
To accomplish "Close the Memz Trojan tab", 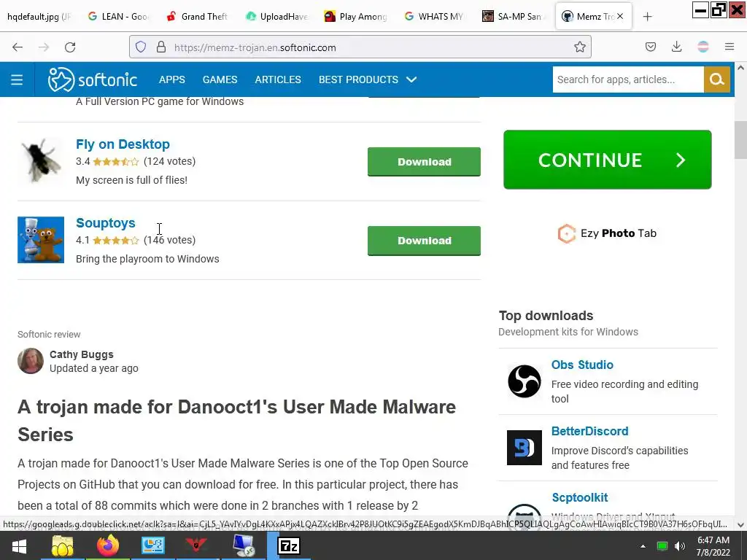I will 620,16.
